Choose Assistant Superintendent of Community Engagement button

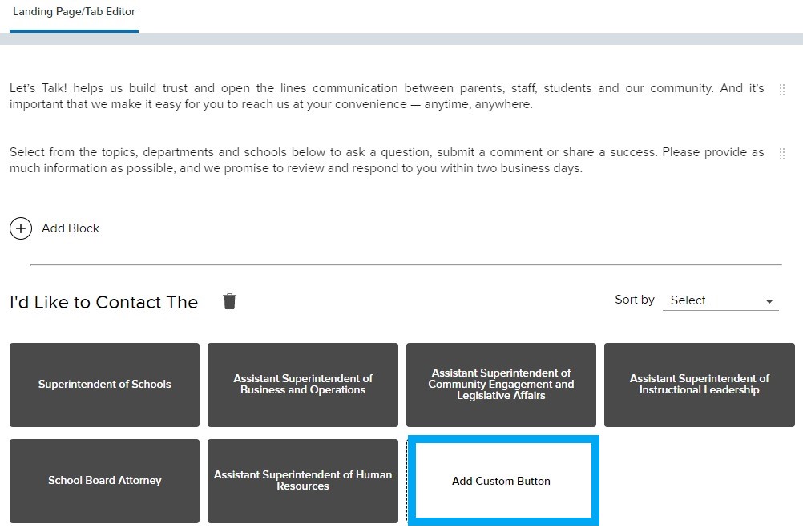501,385
